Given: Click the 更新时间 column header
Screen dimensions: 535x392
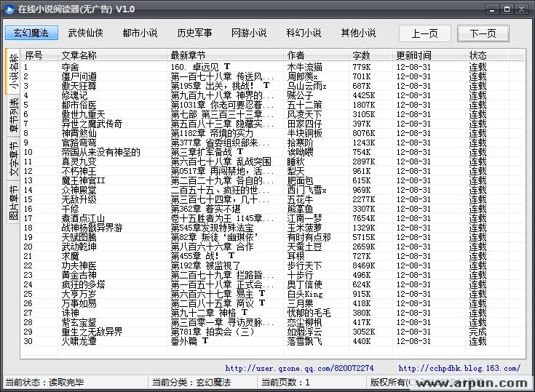Looking at the screenshot, I should click(413, 55).
